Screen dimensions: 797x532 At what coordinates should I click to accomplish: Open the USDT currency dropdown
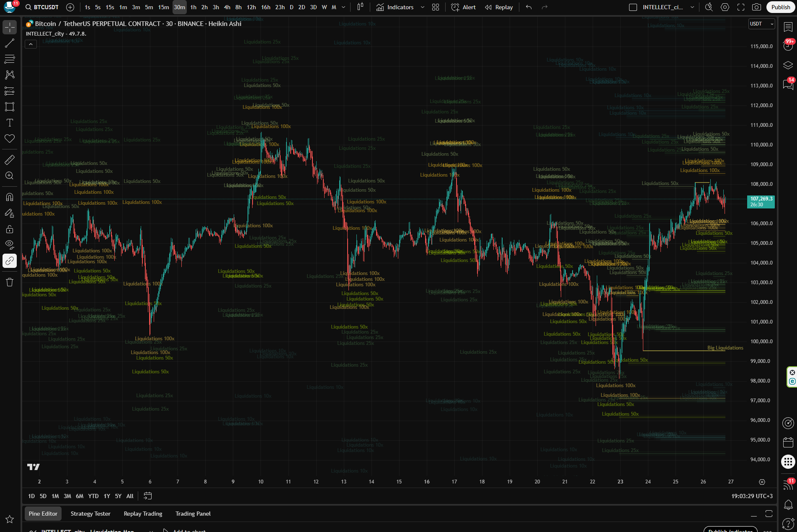pos(761,24)
